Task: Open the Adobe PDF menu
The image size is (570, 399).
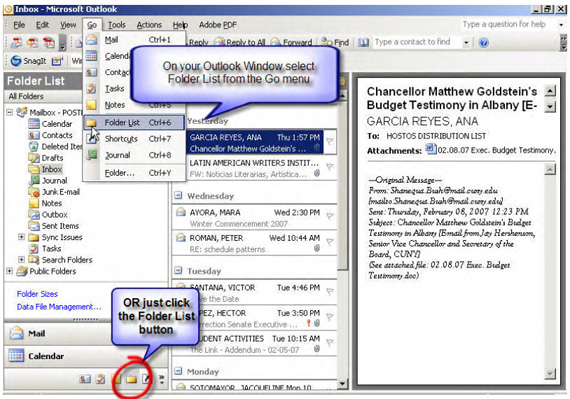Action: pos(217,25)
